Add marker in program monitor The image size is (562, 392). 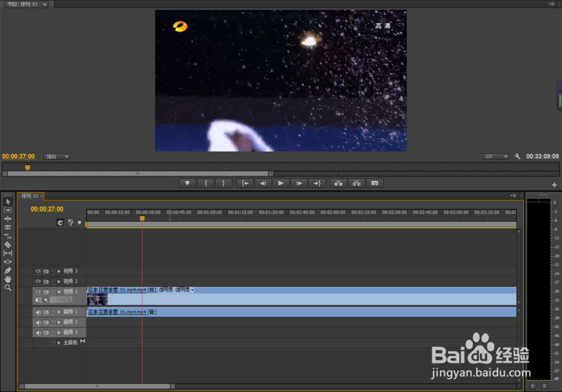[188, 184]
